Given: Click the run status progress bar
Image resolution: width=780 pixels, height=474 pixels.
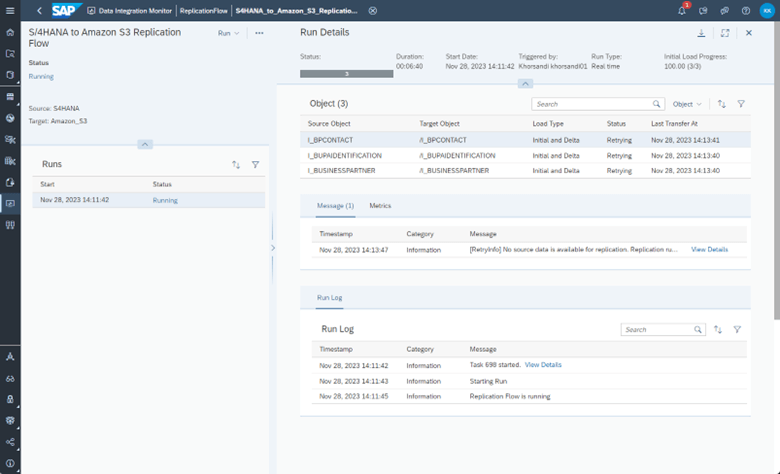Looking at the screenshot, I should [x=346, y=74].
